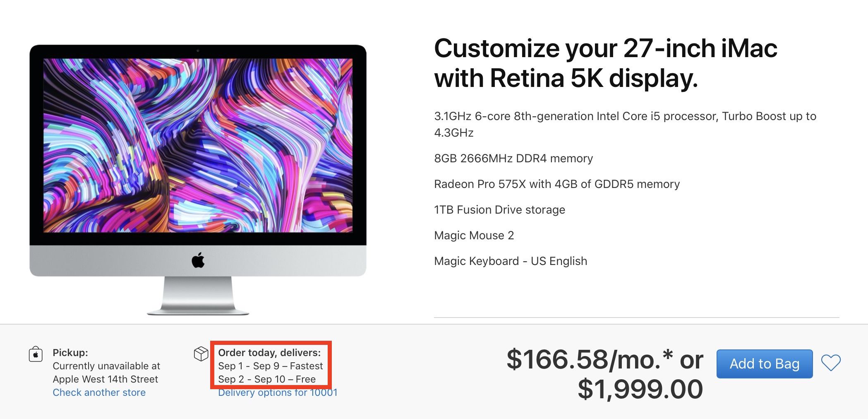
Task: Click the Order today, delivers heading
Action: (x=269, y=353)
